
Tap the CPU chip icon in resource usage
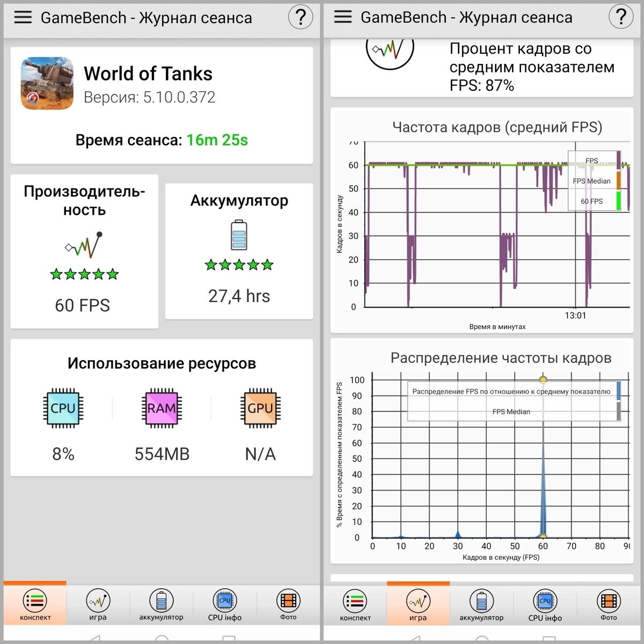point(63,408)
